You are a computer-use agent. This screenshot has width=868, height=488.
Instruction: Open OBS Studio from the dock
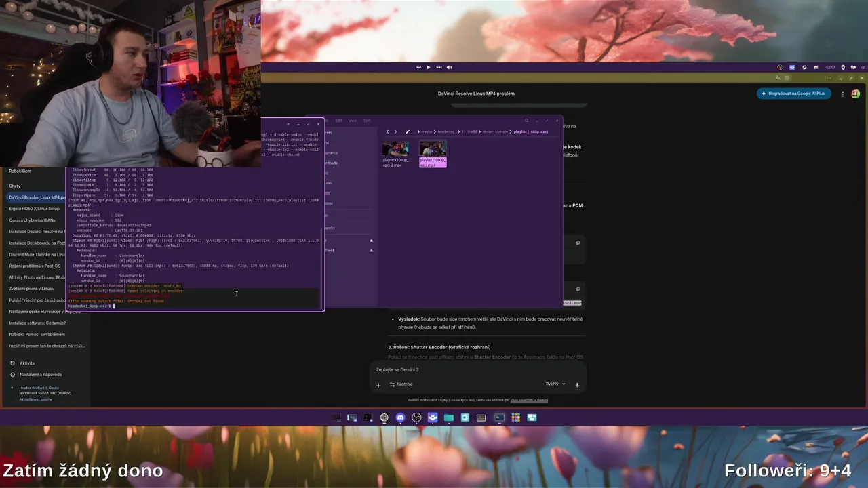click(x=416, y=418)
